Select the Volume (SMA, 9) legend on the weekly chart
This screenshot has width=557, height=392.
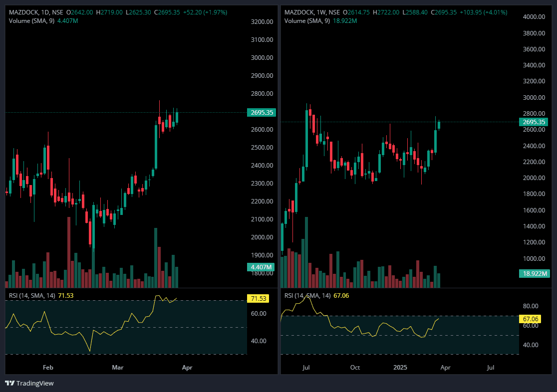[x=307, y=21]
